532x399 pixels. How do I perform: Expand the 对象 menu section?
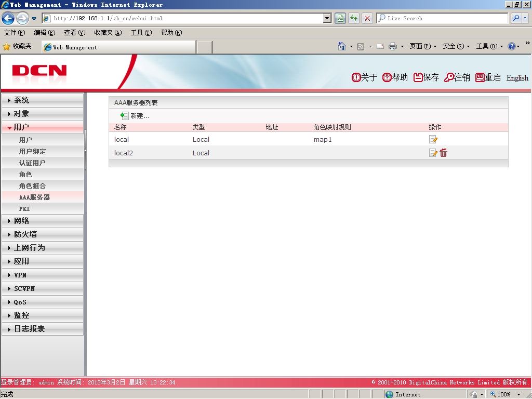click(x=43, y=114)
